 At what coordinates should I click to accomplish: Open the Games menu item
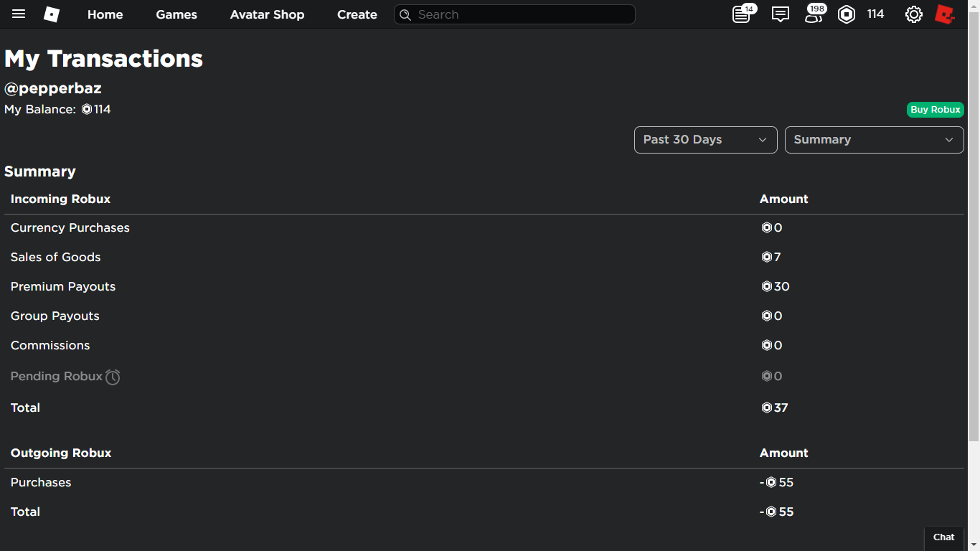click(176, 14)
